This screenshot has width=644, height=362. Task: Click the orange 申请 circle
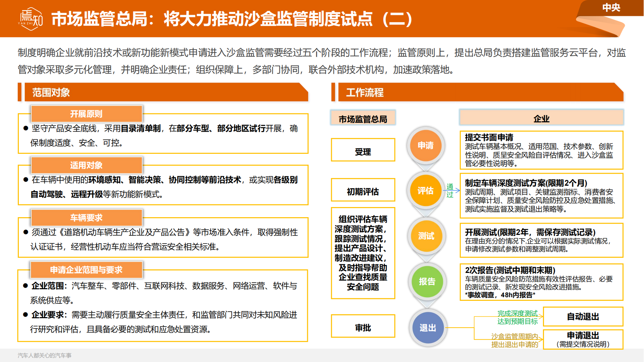[x=426, y=146]
